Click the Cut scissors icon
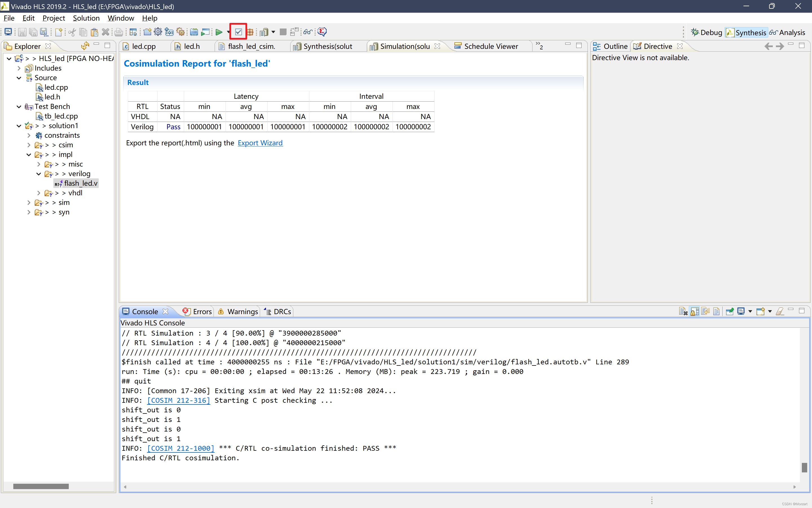 click(x=72, y=32)
